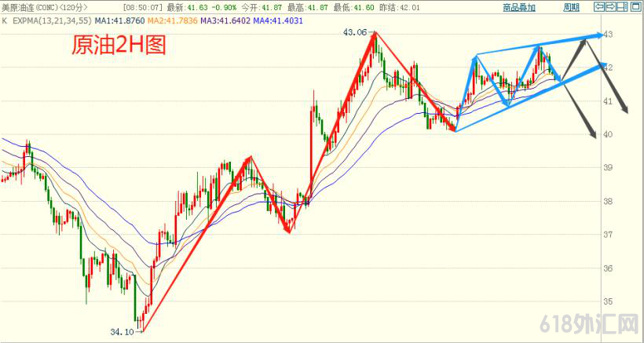The height and width of the screenshot is (343, 644).
Task: Click the 43 level on price axis
Action: click(607, 35)
